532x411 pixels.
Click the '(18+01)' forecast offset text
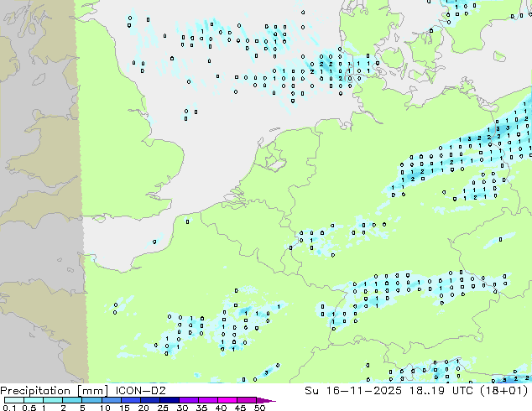[x=504, y=391]
